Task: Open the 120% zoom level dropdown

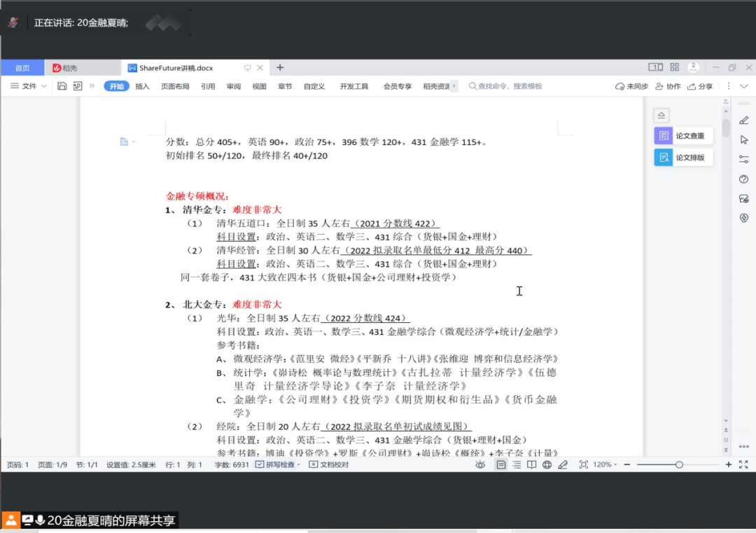Action: click(605, 464)
